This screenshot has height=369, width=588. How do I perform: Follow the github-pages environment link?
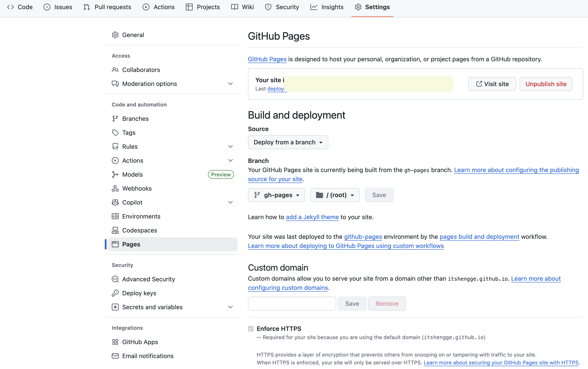pyautogui.click(x=363, y=237)
